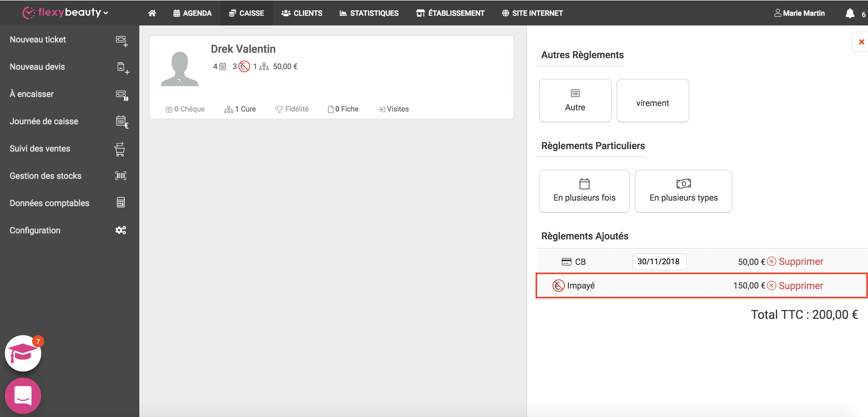Click Supprimer on the CB payment row
The image size is (868, 417).
800,262
